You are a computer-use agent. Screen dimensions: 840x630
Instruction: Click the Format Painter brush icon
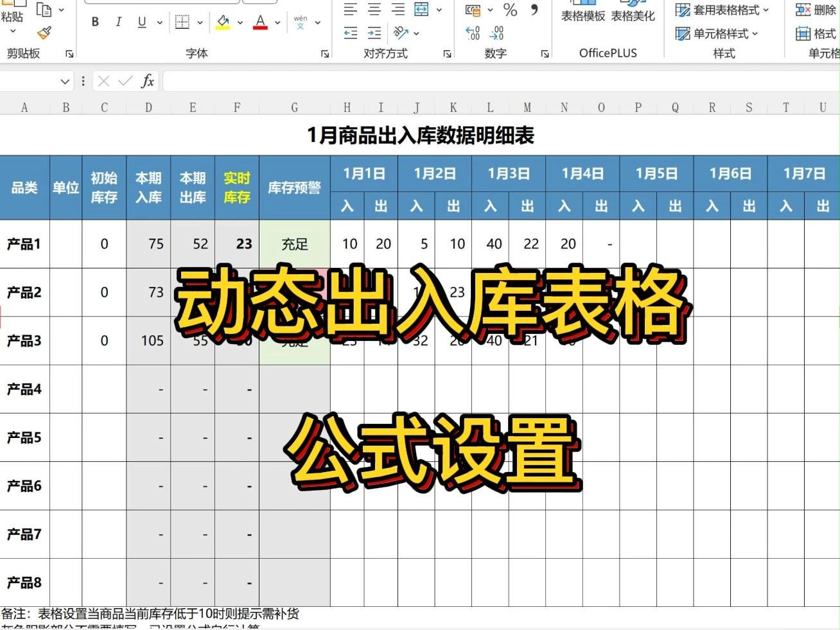click(44, 33)
